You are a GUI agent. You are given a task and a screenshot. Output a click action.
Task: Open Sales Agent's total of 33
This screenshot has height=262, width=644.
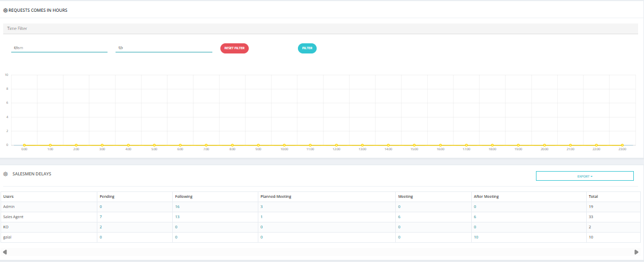pyautogui.click(x=591, y=217)
